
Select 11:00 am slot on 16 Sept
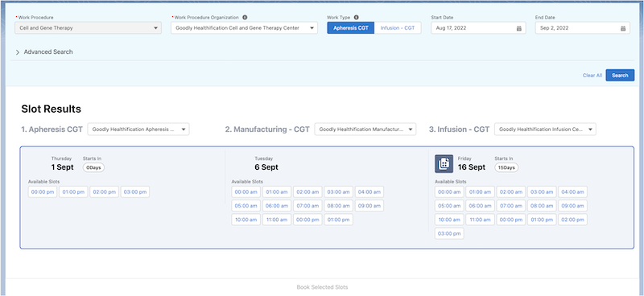[480, 220]
